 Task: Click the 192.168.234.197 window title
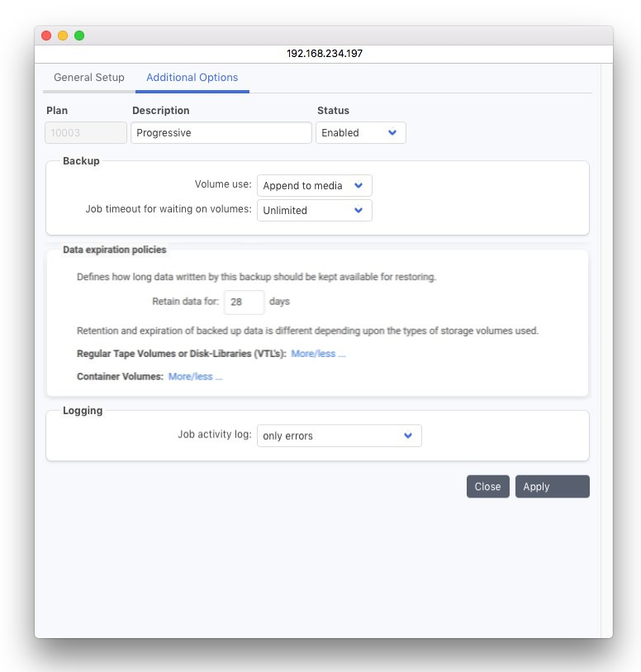324,53
